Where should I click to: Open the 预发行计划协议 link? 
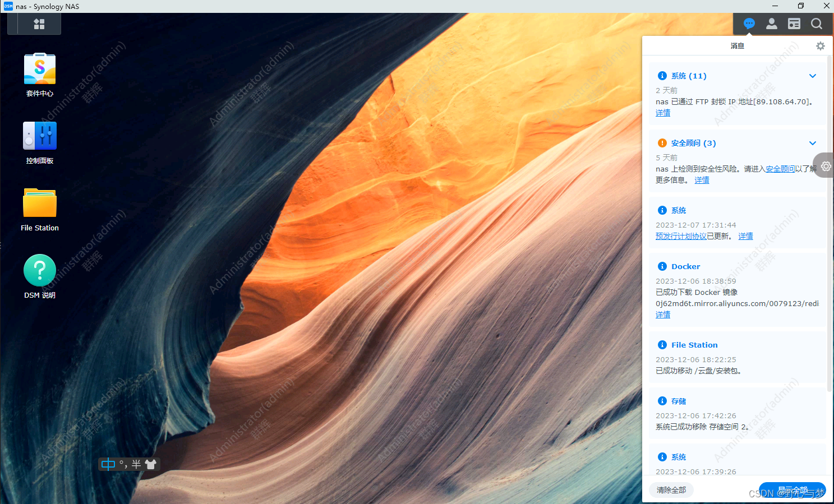click(x=681, y=236)
